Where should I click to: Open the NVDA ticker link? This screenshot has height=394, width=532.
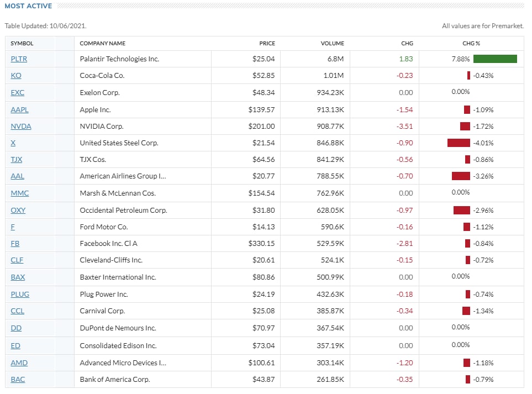20,127
